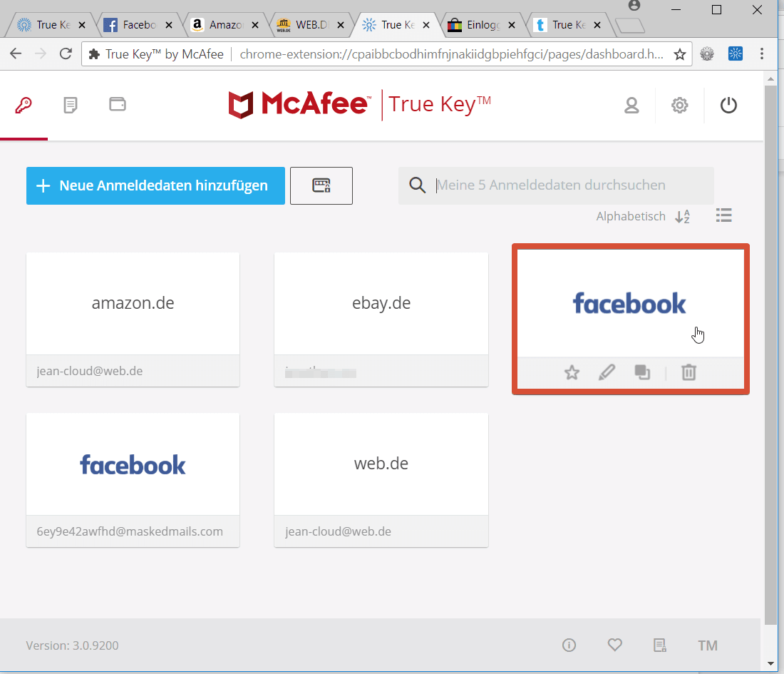
Task: Click the Version 3.0.9200 text
Action: 73,645
